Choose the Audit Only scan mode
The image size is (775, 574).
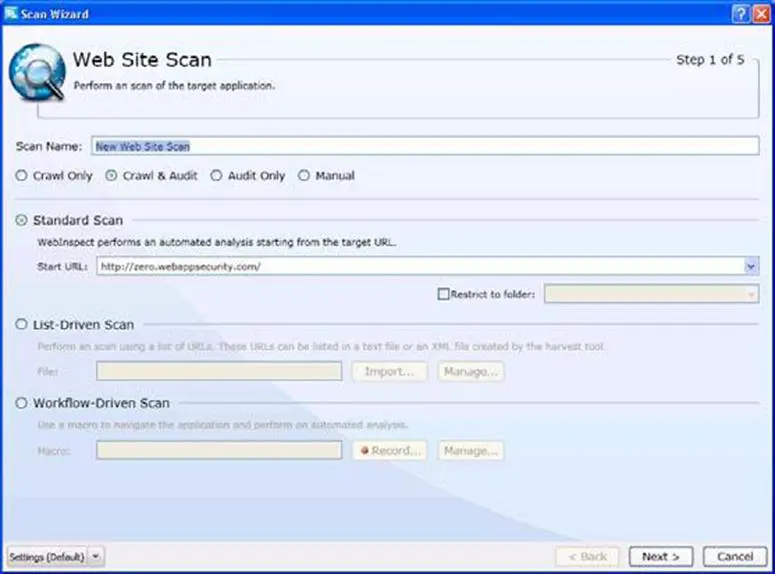[217, 176]
